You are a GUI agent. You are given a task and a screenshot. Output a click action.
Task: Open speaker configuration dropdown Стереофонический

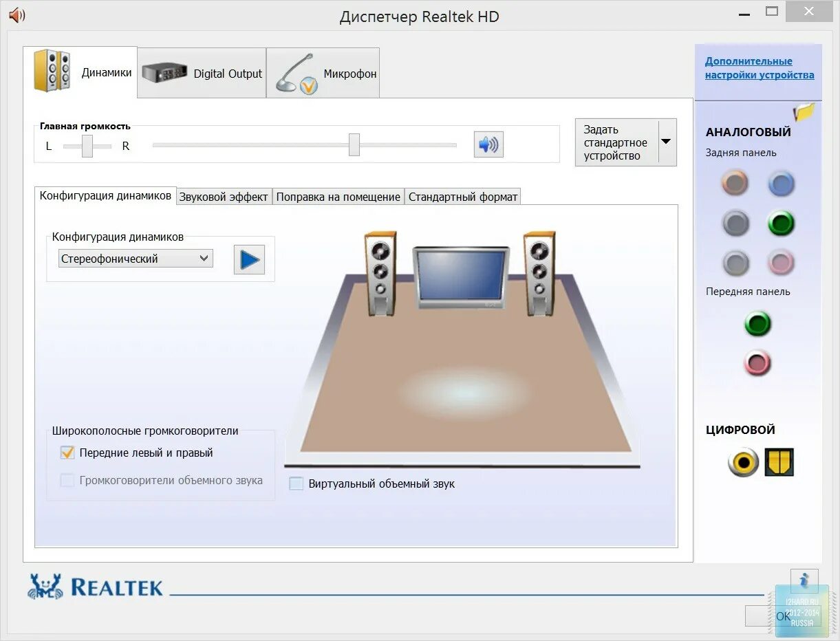pyautogui.click(x=136, y=259)
